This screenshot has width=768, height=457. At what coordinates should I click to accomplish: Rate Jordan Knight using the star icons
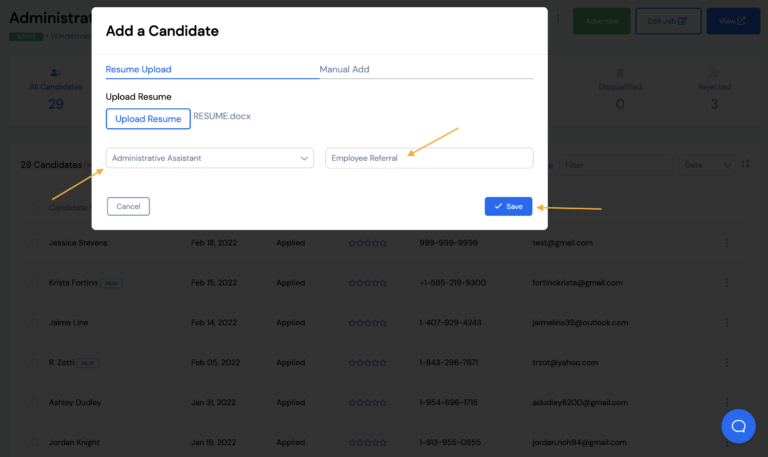(367, 442)
